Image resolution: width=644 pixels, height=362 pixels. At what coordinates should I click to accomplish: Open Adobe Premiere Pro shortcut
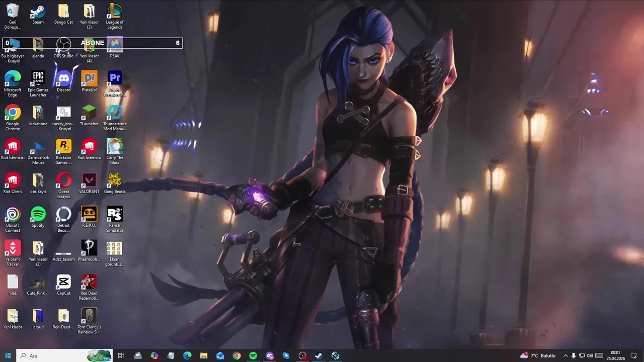tap(115, 84)
